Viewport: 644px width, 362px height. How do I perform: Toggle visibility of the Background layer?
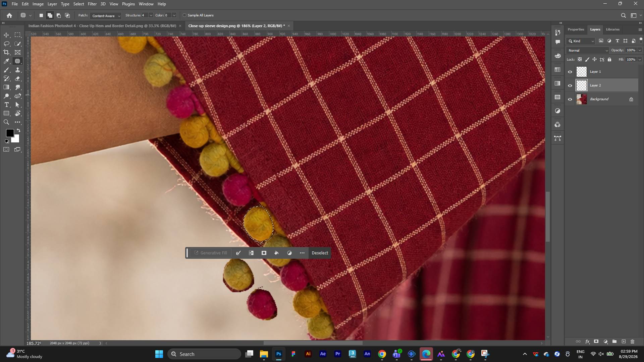pos(570,99)
